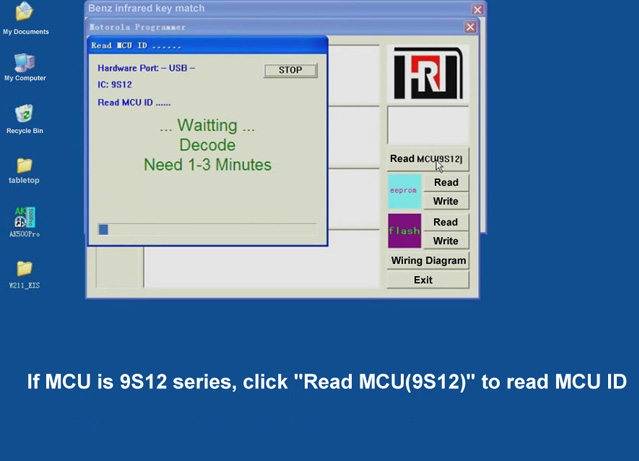
Task: Click the Exit button
Action: pyautogui.click(x=428, y=280)
